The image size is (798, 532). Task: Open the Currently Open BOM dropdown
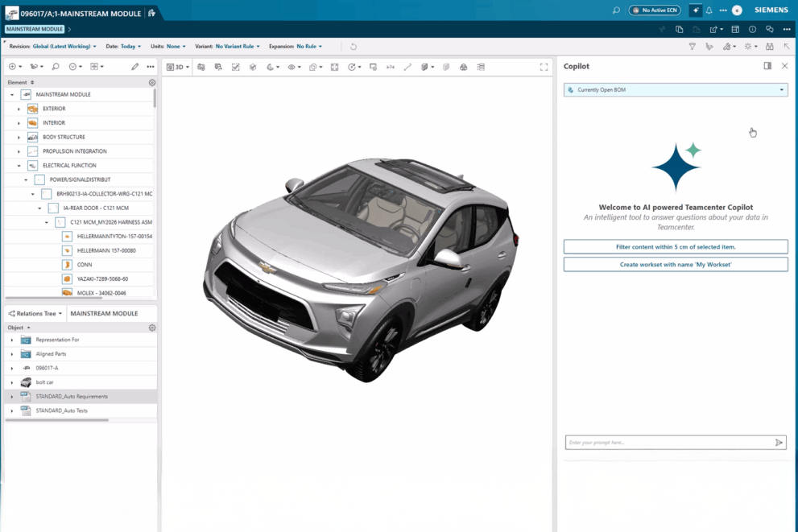click(676, 90)
